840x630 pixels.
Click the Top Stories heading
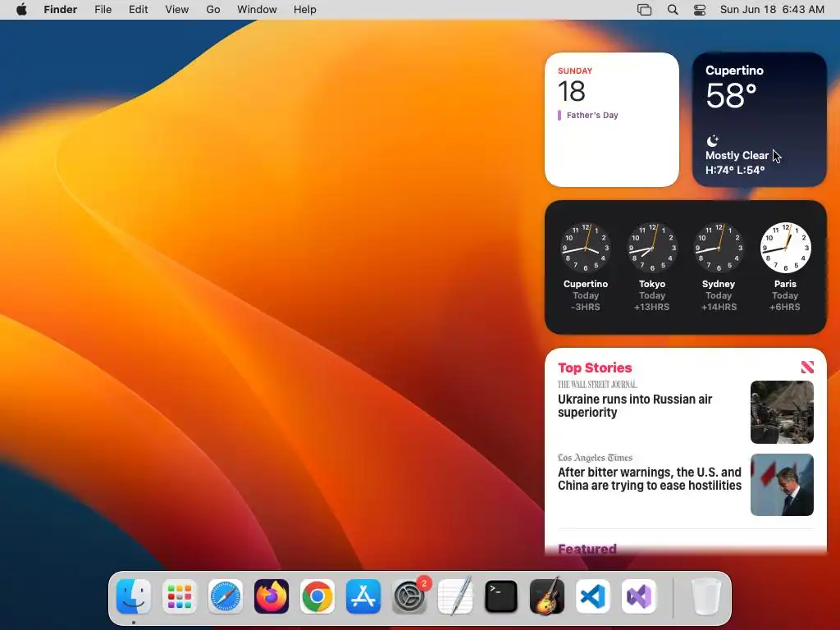[595, 367]
